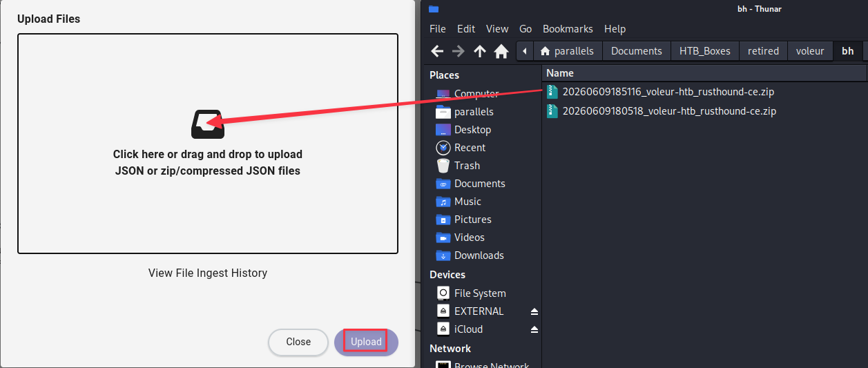Open Desktop in Places sidebar
This screenshot has width=868, height=368.
point(472,130)
